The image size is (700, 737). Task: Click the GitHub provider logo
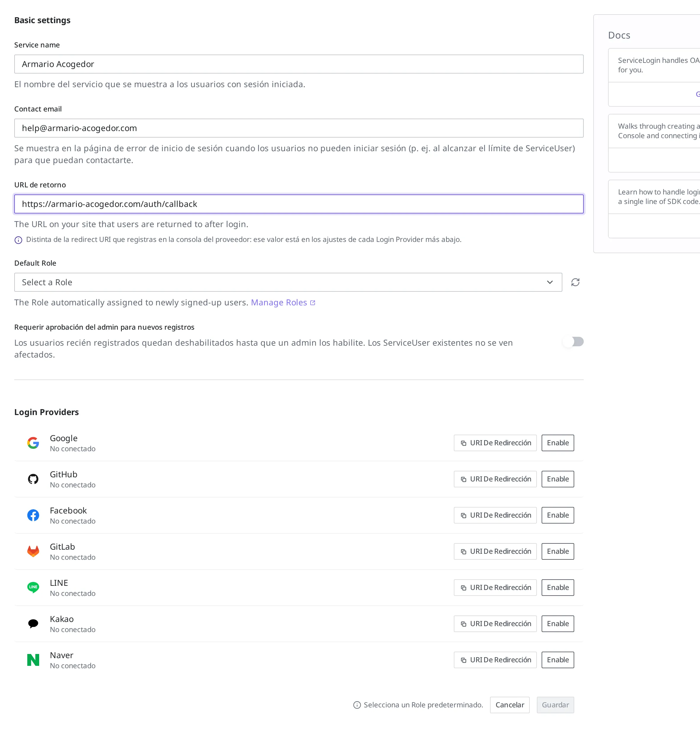click(33, 479)
